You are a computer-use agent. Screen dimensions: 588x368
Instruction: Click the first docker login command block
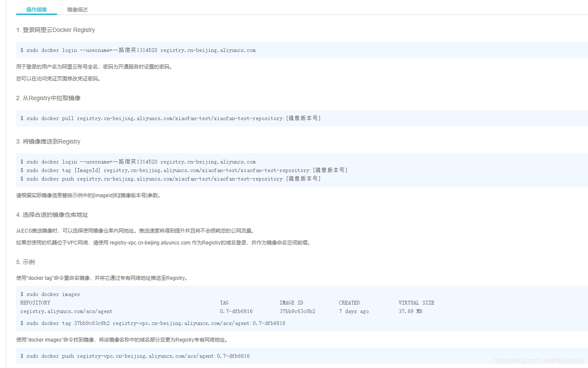tap(138, 50)
